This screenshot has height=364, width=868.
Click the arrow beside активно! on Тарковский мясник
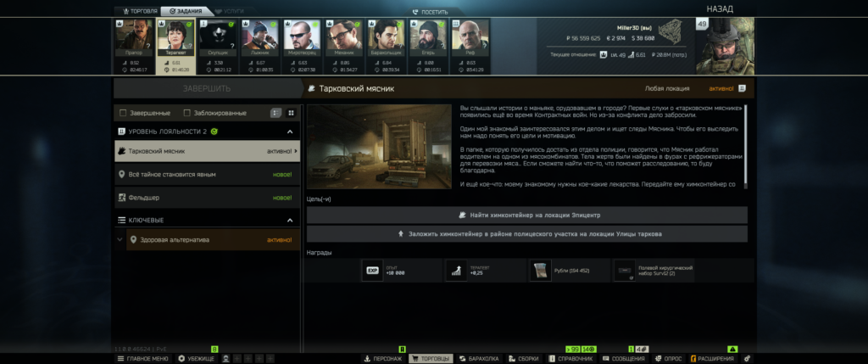(x=296, y=151)
